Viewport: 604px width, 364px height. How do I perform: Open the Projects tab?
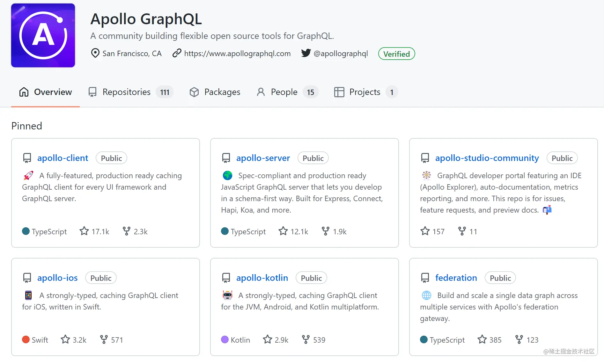point(366,92)
